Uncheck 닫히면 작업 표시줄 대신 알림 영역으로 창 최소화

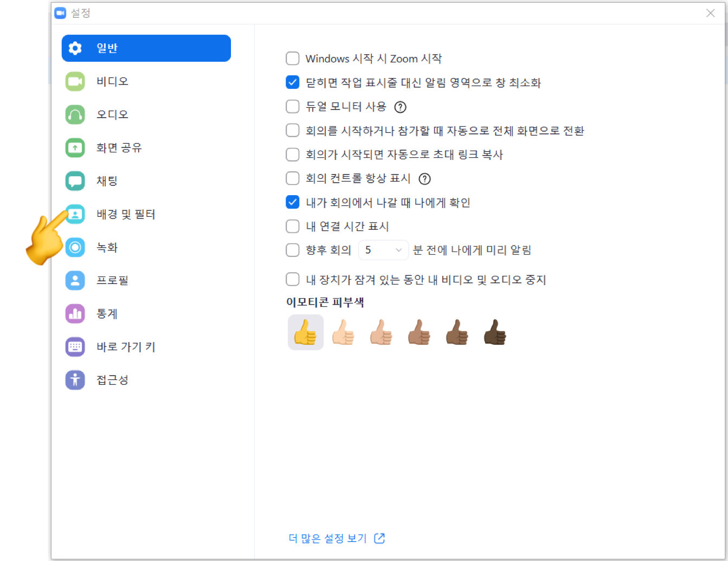(293, 82)
